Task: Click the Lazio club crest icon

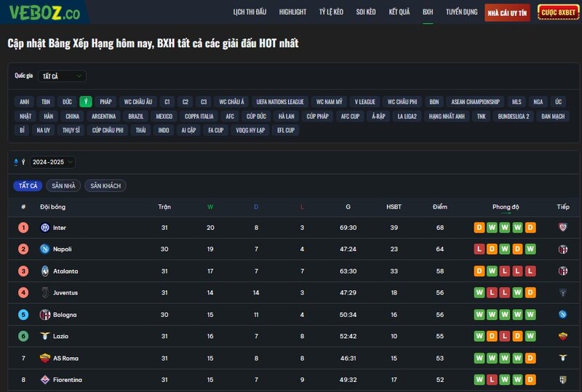Action: pyautogui.click(x=44, y=337)
